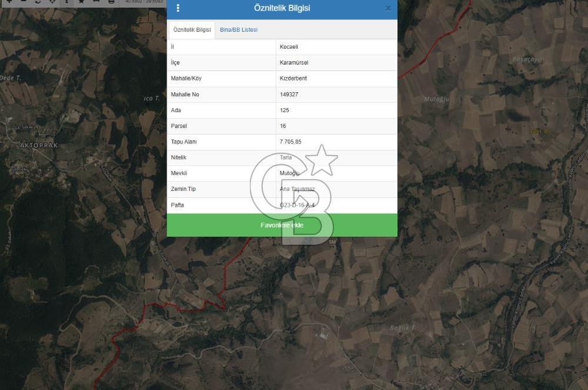Close the Öznitelik Bilgisi dialog
Screen dimensions: 588x390
coord(388,8)
